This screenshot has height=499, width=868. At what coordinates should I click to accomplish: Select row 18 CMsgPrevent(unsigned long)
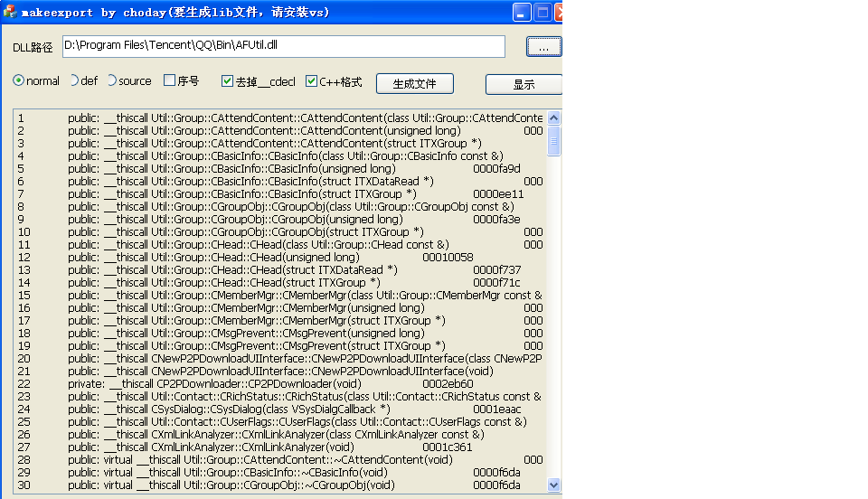[x=279, y=334]
